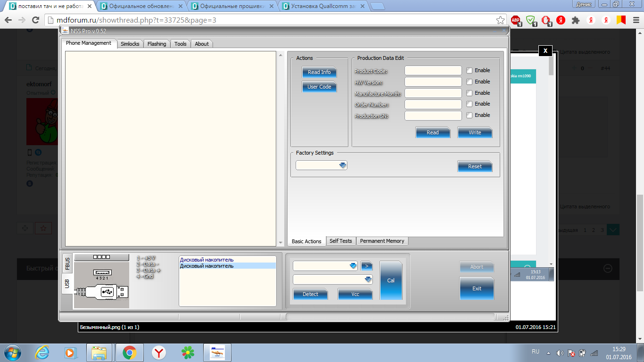Screen dimensions: 644x362
Task: Launch Internet Explorer from the taskbar
Action: coord(42,352)
